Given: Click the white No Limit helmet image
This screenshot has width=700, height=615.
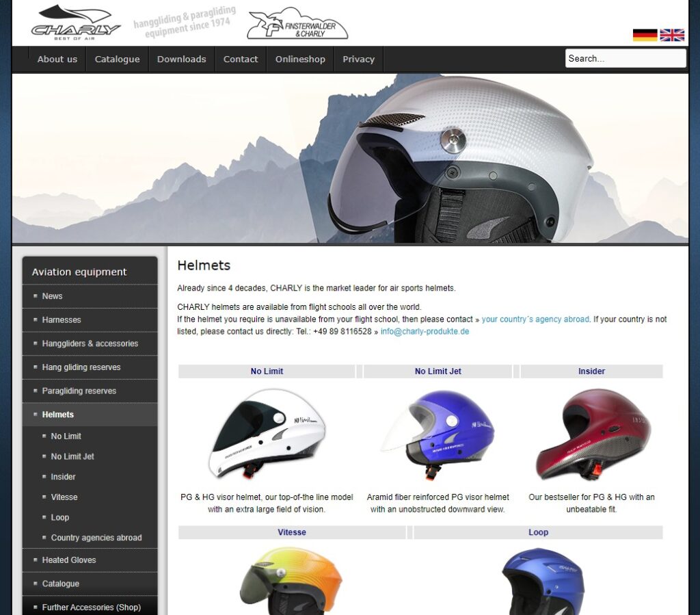Looking at the screenshot, I should [x=267, y=434].
